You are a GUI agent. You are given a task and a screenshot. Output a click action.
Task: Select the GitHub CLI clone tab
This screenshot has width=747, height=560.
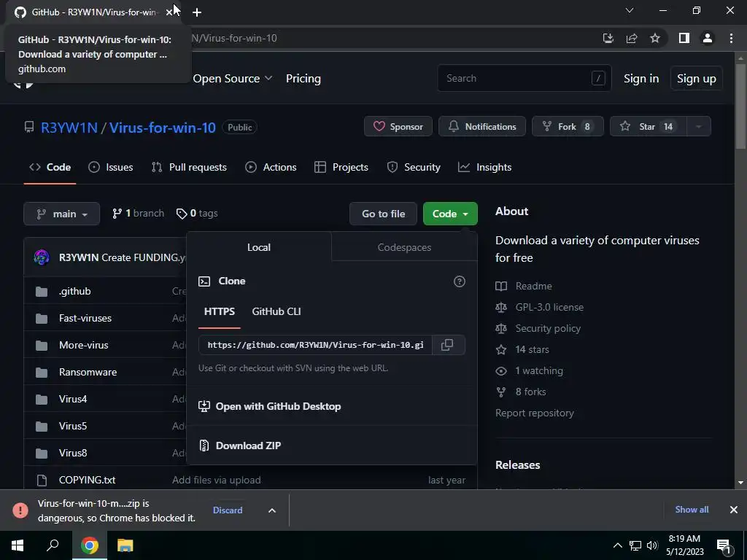pos(276,311)
